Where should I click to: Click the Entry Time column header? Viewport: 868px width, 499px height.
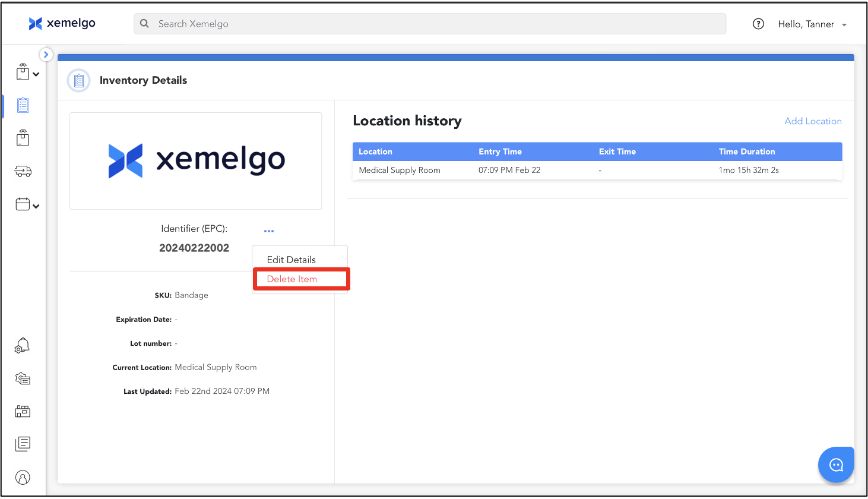[500, 151]
